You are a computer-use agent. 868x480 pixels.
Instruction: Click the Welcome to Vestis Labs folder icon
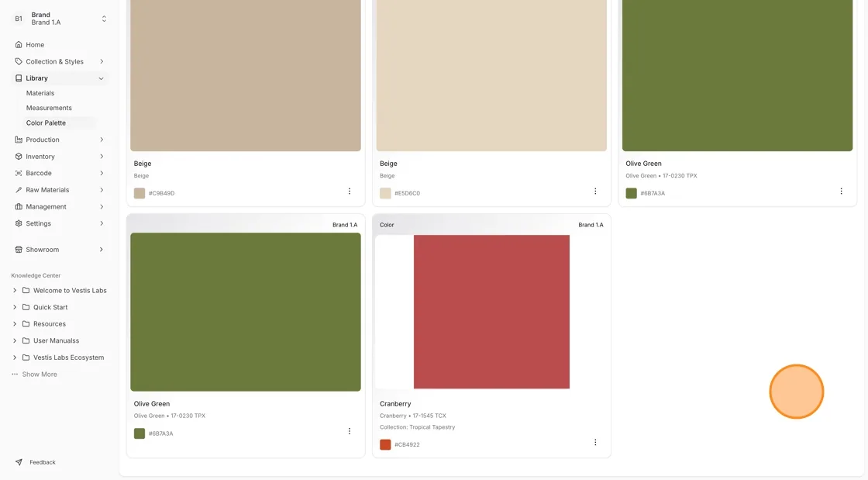[x=26, y=290]
